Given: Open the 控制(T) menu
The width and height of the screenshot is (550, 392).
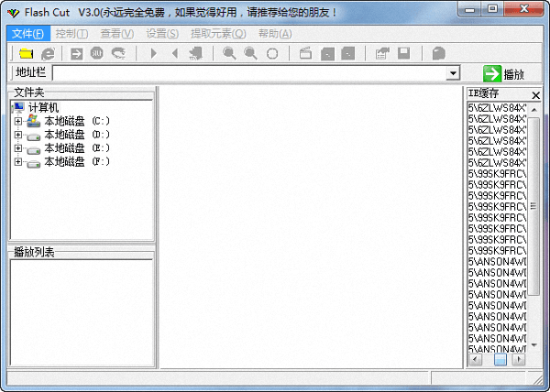Looking at the screenshot, I should click(x=71, y=34).
